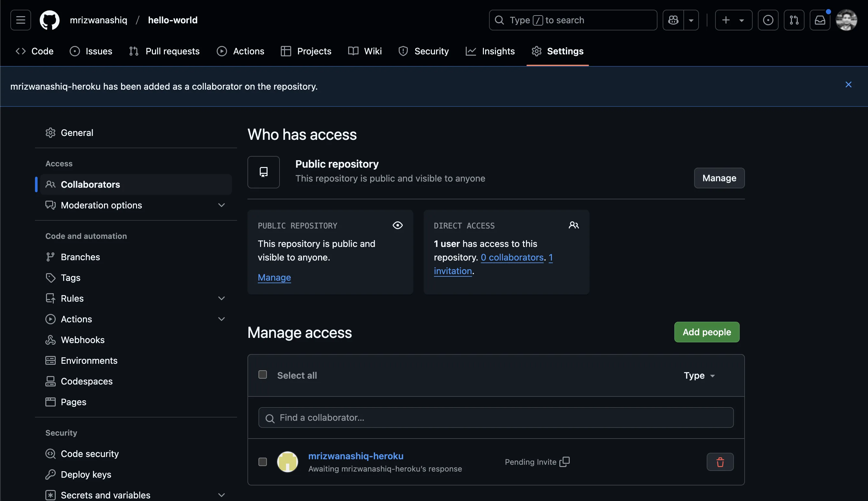Open the Insights tab
Screen dimensions: 868x501
click(490, 51)
